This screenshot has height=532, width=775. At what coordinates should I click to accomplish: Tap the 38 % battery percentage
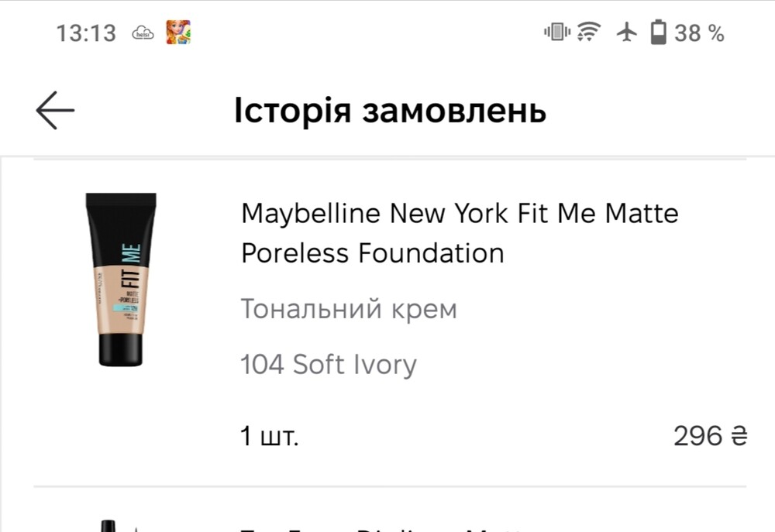point(699,33)
